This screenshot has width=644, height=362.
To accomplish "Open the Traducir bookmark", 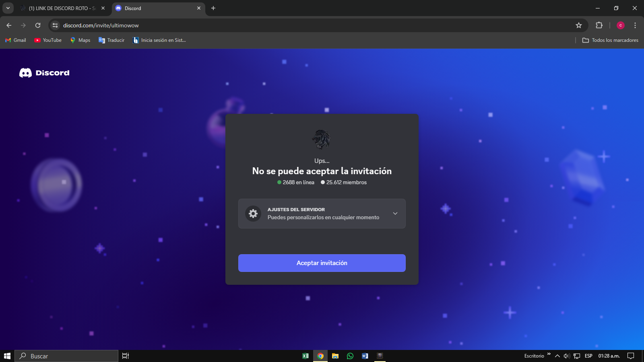I will pos(111,40).
